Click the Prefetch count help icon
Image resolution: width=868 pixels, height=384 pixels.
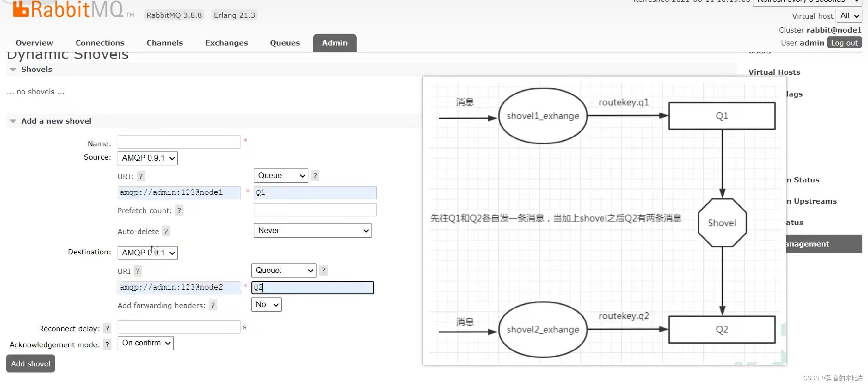[x=179, y=210]
